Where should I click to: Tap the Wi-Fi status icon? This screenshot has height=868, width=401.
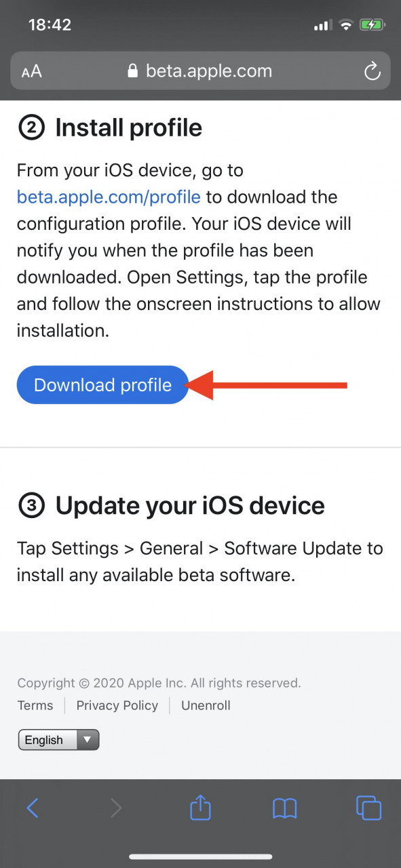click(x=346, y=26)
